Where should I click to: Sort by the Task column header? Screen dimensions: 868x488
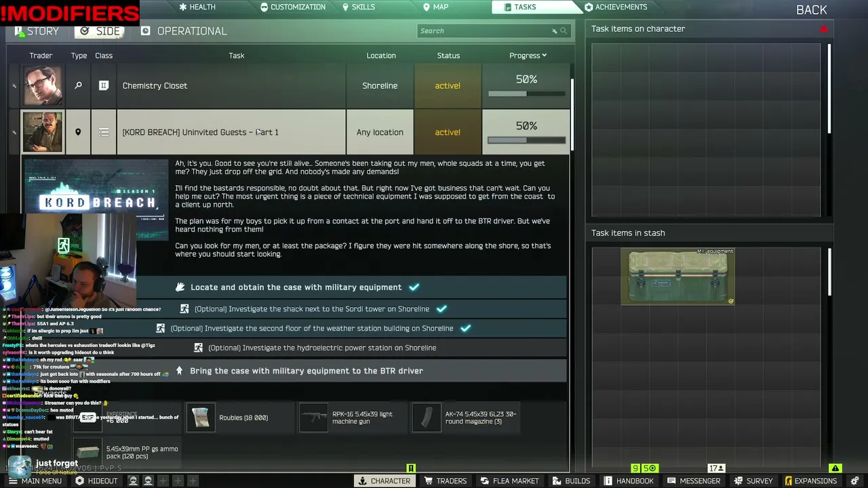pyautogui.click(x=236, y=56)
